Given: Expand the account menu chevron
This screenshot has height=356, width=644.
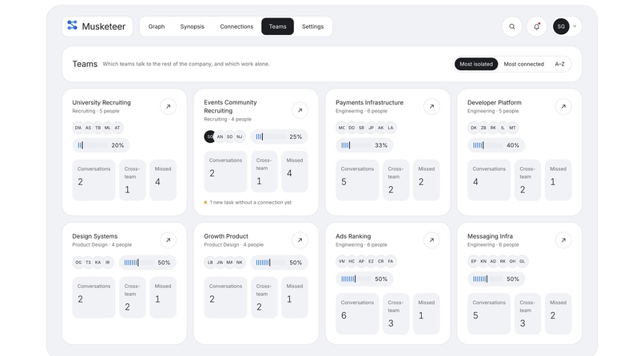Looking at the screenshot, I should 574,26.
